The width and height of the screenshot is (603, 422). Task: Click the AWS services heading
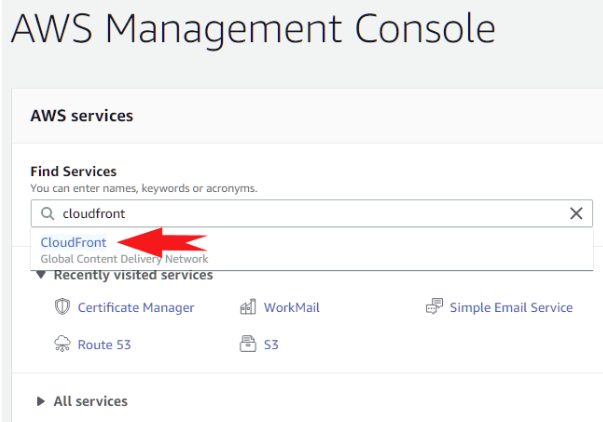click(x=82, y=116)
